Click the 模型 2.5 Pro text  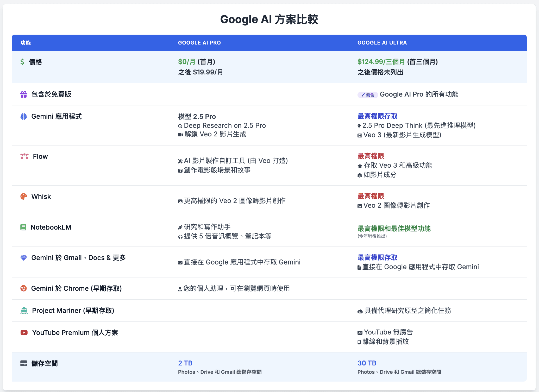coord(197,116)
